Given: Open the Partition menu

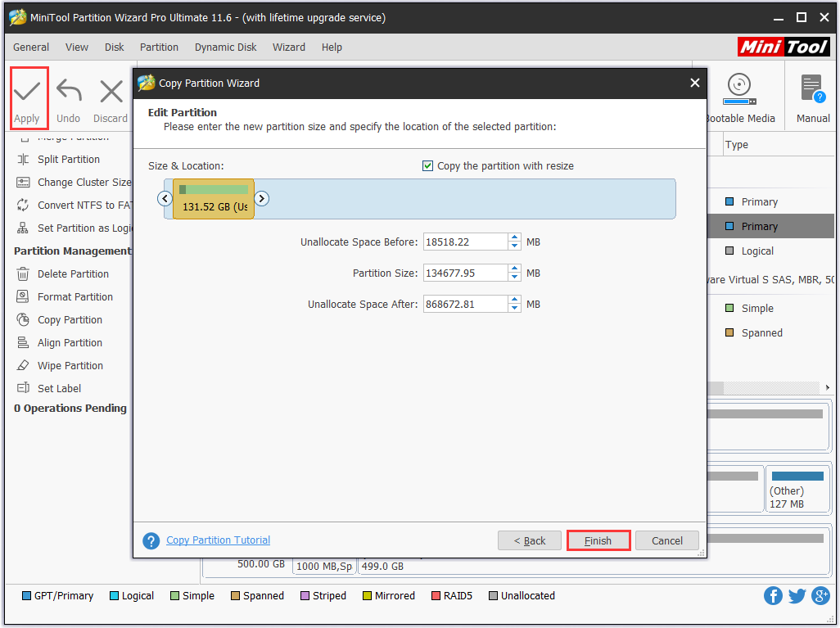Looking at the screenshot, I should pyautogui.click(x=159, y=47).
